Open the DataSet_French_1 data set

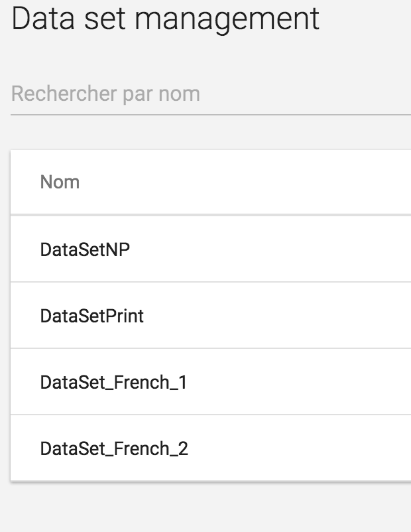(113, 382)
